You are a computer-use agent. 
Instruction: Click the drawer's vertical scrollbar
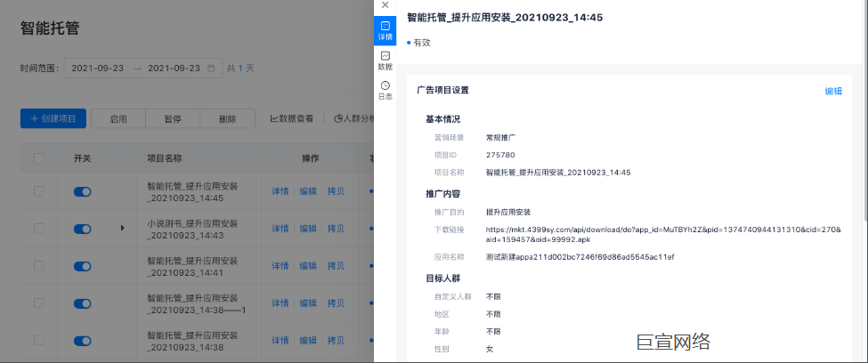864,110
